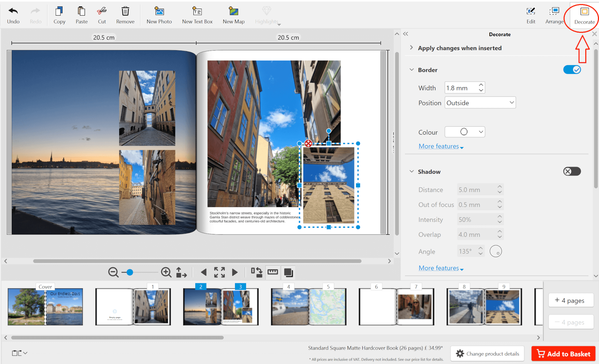Select pages 4-5 thumbnail spread
Viewport: 599px width, 364px height.
(x=309, y=306)
